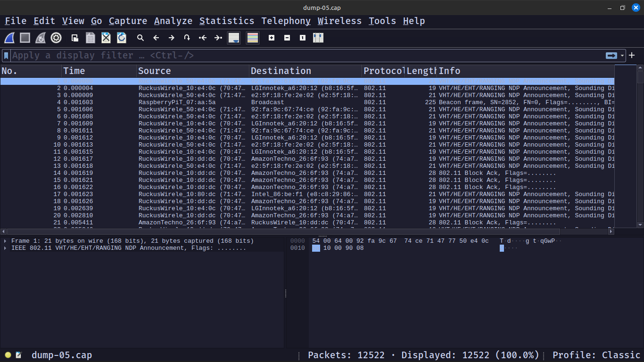Open the Edit menu

point(44,21)
